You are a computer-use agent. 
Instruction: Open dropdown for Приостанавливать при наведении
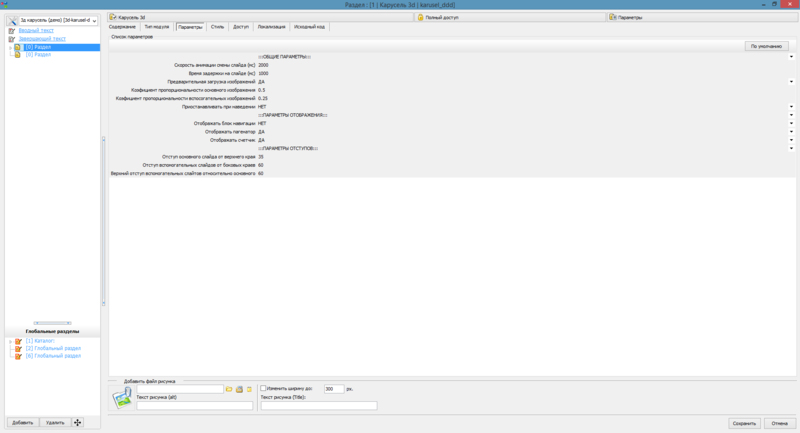(x=791, y=107)
